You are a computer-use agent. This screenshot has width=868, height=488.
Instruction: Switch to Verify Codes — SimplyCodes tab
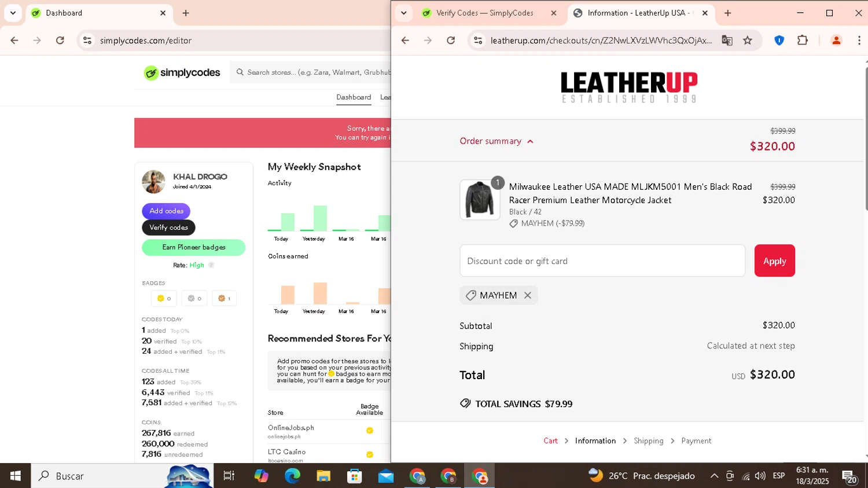pyautogui.click(x=484, y=13)
